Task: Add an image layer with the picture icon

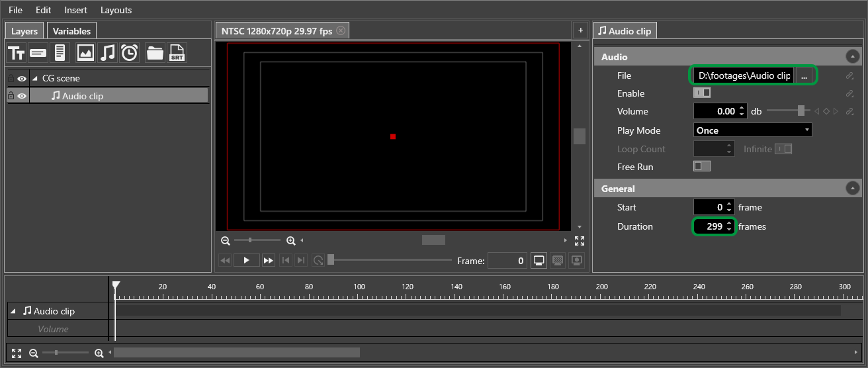Action: 85,53
